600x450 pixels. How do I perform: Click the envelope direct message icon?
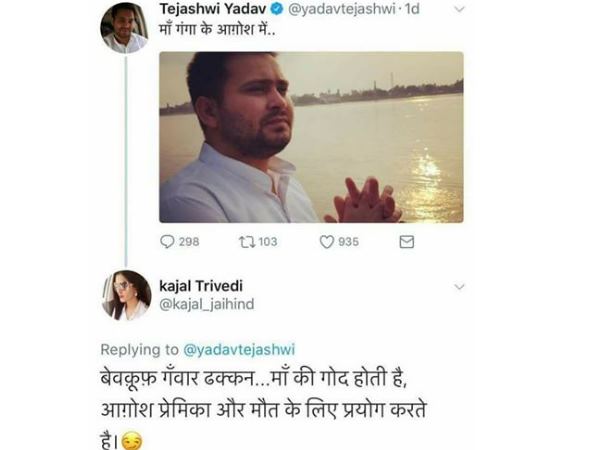pos(406,241)
